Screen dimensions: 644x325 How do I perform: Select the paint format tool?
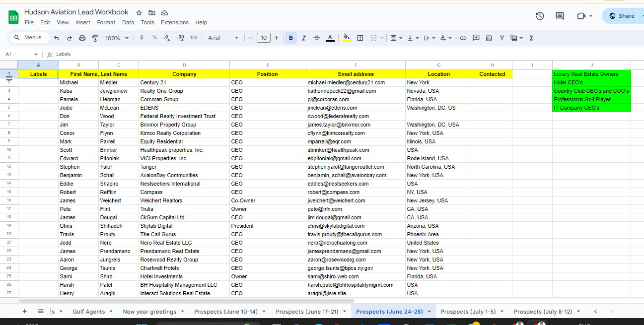(95, 38)
